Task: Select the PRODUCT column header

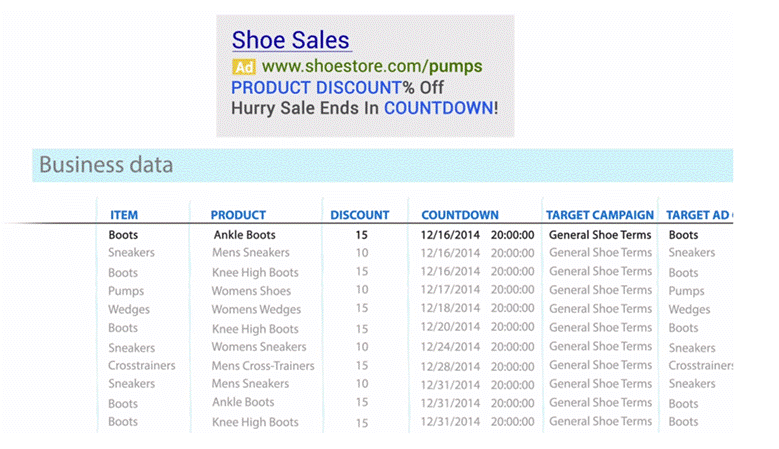Action: (238, 215)
